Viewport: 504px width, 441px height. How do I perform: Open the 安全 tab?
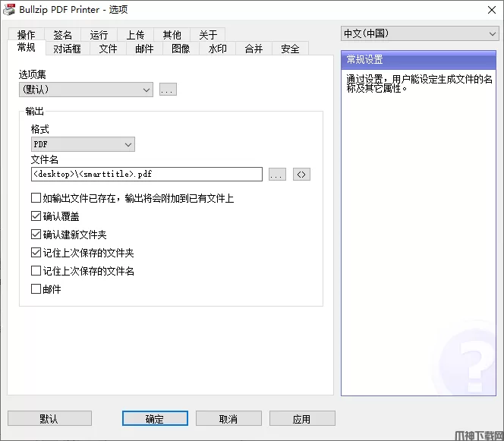290,49
